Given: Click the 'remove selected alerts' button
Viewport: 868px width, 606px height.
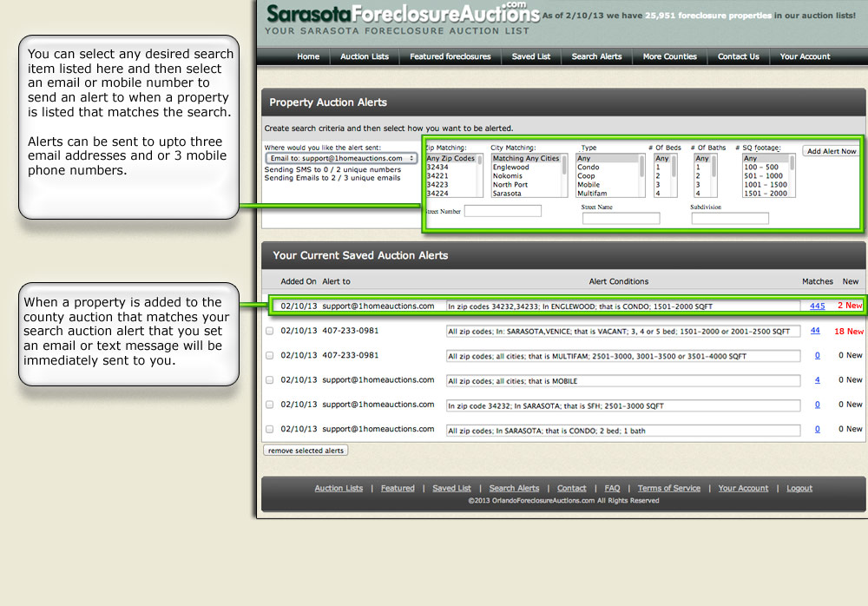Looking at the screenshot, I should click(x=306, y=451).
